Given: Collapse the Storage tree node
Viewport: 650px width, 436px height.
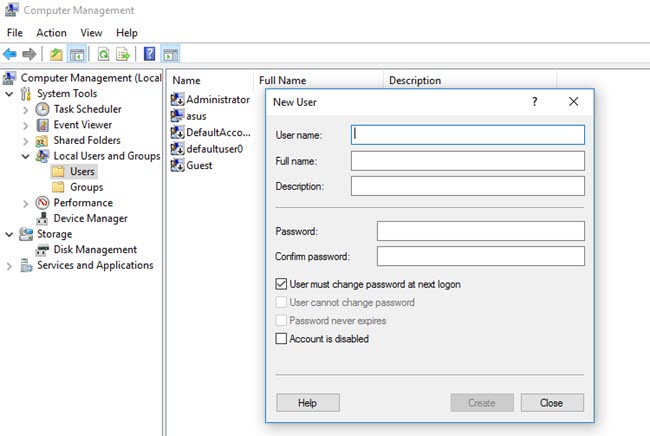Looking at the screenshot, I should point(10,234).
